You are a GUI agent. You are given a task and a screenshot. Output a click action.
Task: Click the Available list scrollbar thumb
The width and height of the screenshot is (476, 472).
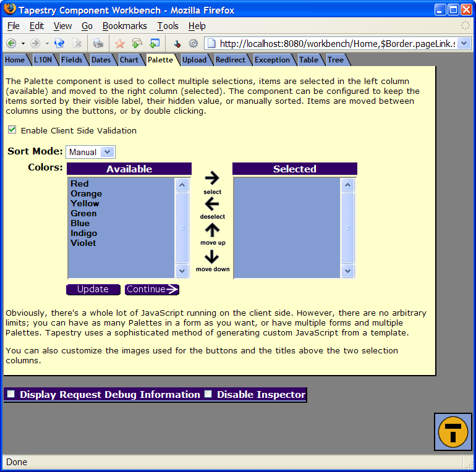[182, 228]
